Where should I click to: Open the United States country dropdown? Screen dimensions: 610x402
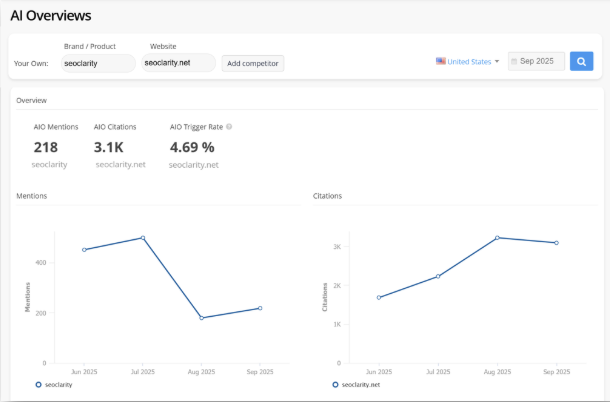(x=468, y=62)
